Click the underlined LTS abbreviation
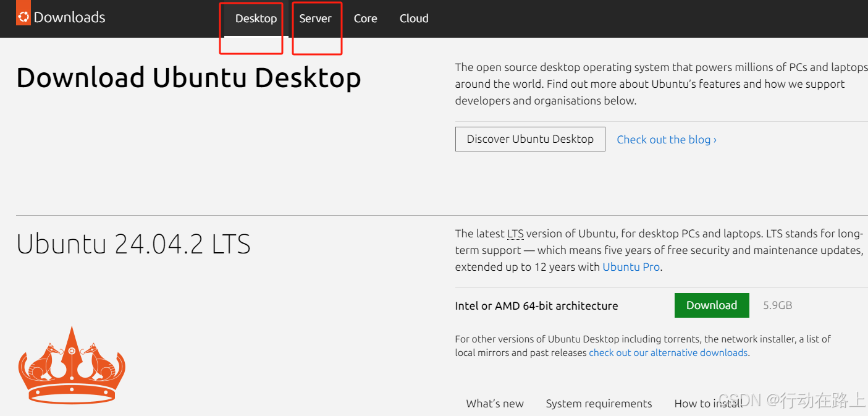The image size is (868, 416). point(515,234)
